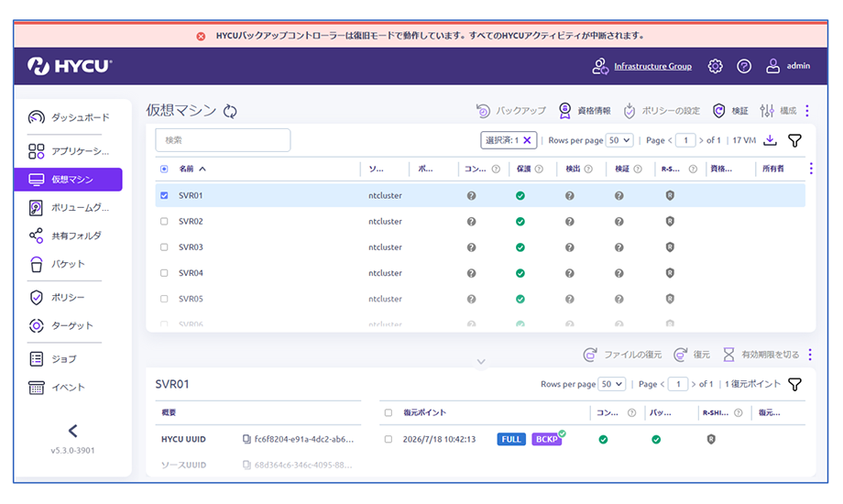Open VM Rows per page dropdown
This screenshot has width=843, height=504.
[x=619, y=140]
